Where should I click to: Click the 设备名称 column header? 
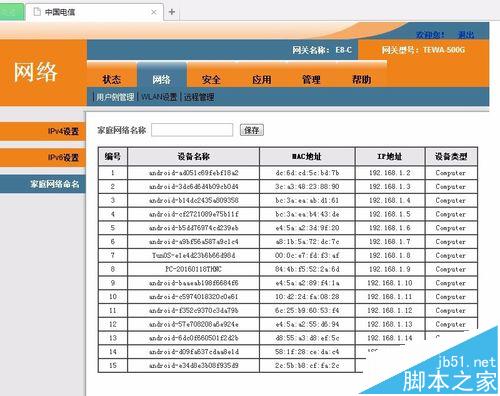pos(193,156)
